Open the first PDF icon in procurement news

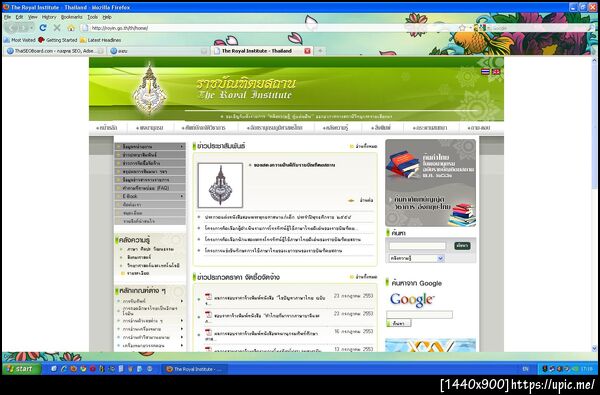[208, 296]
